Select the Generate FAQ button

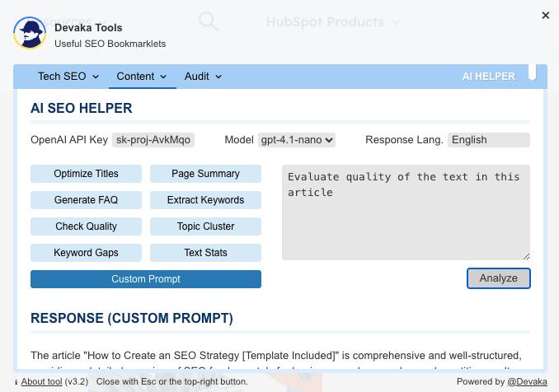[x=86, y=200]
